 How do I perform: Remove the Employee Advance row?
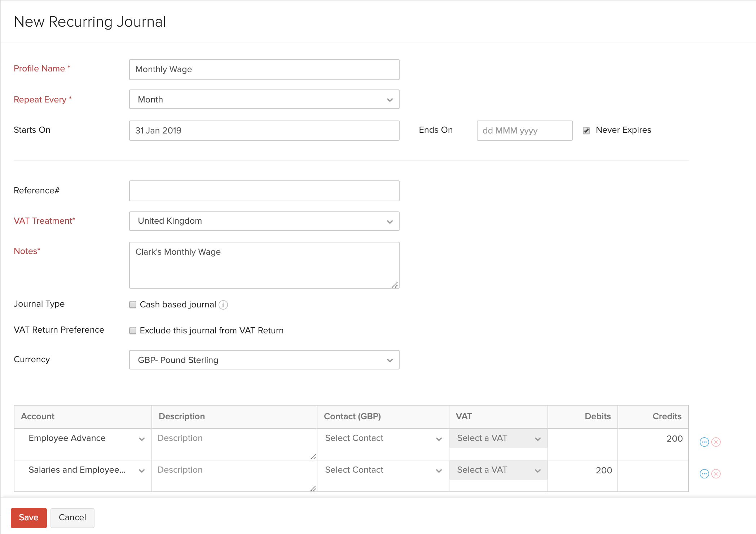point(716,442)
